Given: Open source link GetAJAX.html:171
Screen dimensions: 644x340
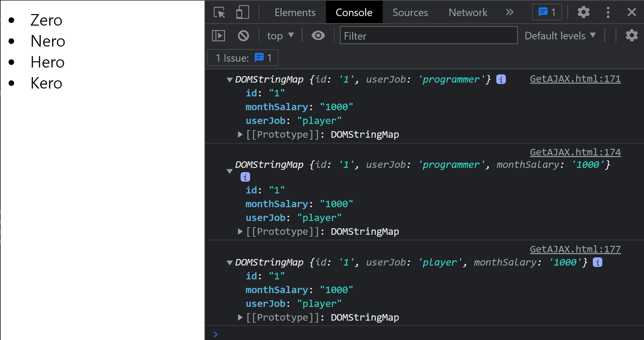Looking at the screenshot, I should tap(575, 79).
